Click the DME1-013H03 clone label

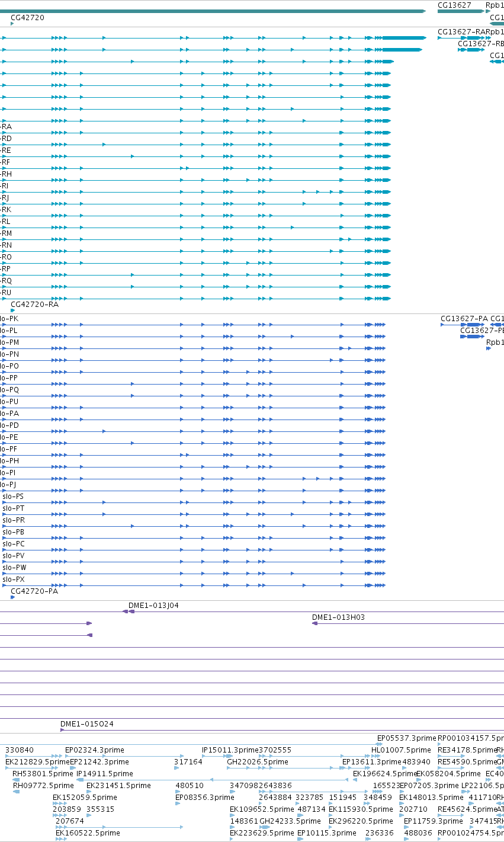338,617
